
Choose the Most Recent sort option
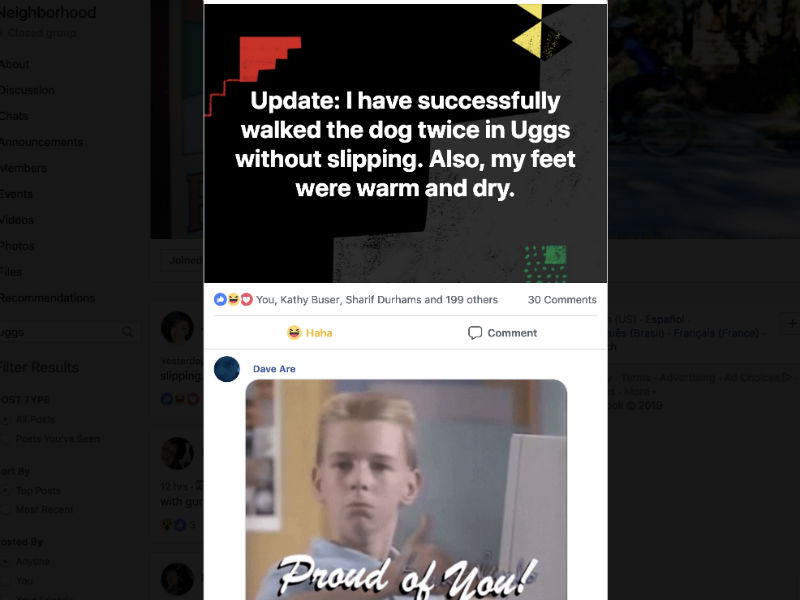point(6,510)
